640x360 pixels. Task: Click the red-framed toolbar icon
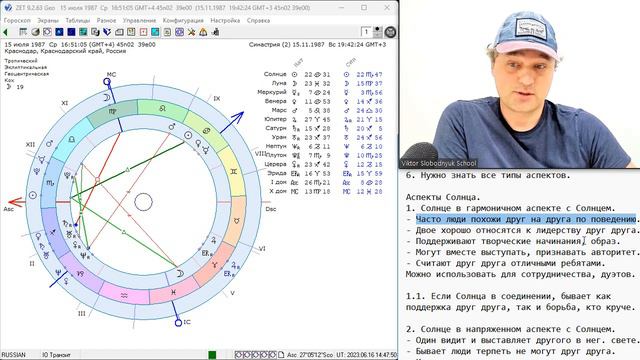coord(143,32)
